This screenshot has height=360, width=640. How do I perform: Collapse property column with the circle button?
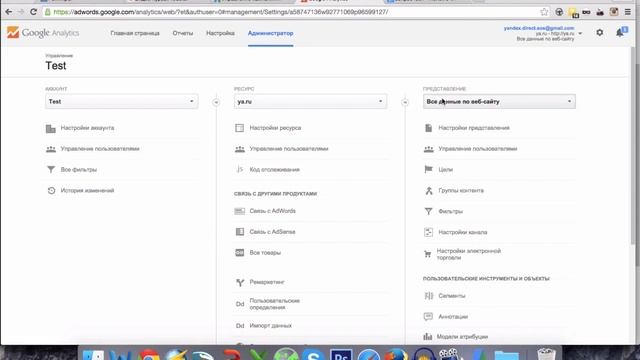(x=405, y=102)
